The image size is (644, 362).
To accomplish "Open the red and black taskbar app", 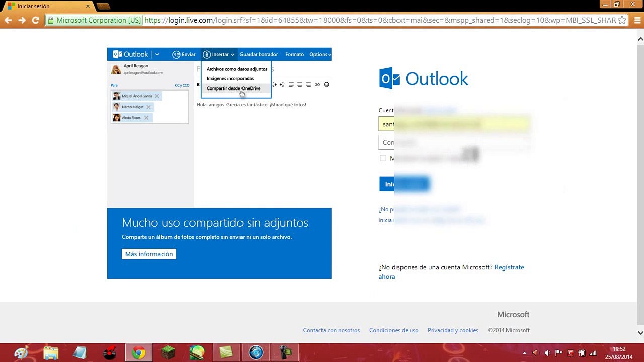I will [x=109, y=353].
